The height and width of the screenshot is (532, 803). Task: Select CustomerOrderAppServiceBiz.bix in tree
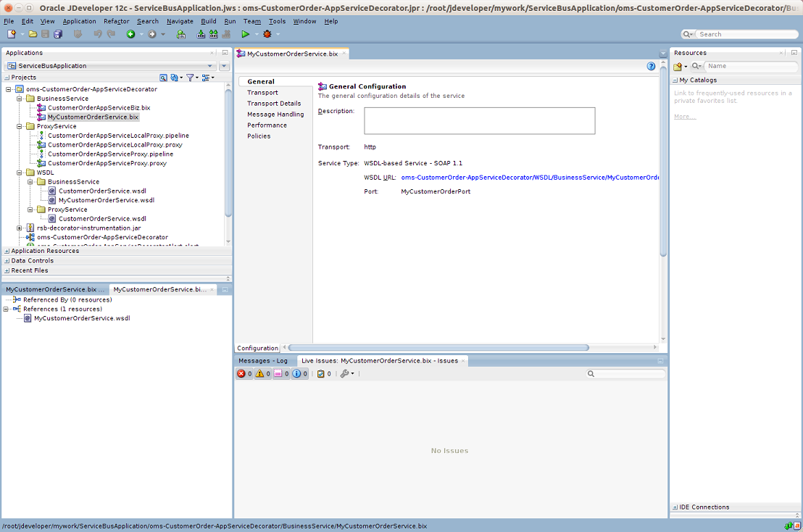[x=99, y=108]
